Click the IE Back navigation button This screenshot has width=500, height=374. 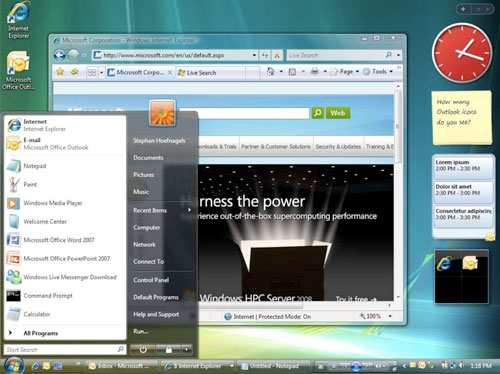60,55
